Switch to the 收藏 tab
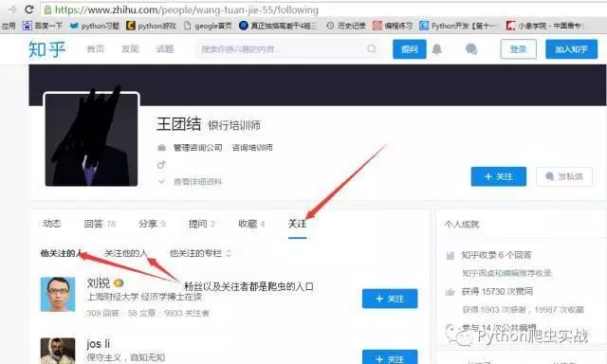Viewport: 607px width, 364px height. 251,224
